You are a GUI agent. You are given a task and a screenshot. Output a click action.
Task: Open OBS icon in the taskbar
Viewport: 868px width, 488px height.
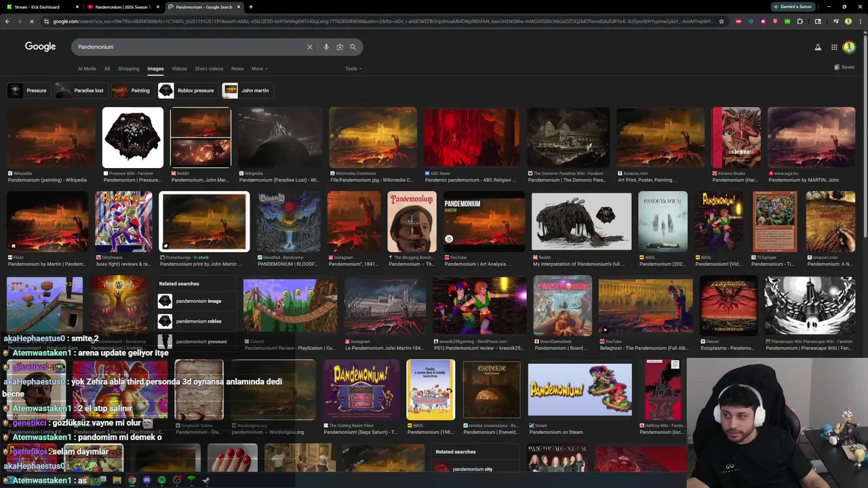[x=176, y=481]
